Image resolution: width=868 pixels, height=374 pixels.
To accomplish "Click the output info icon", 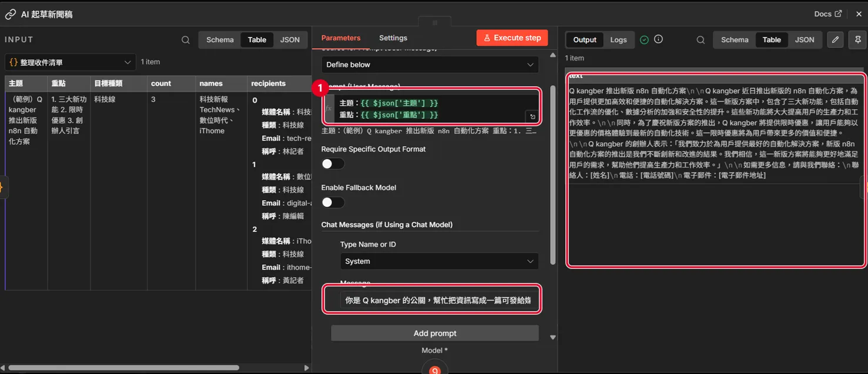I will 658,39.
